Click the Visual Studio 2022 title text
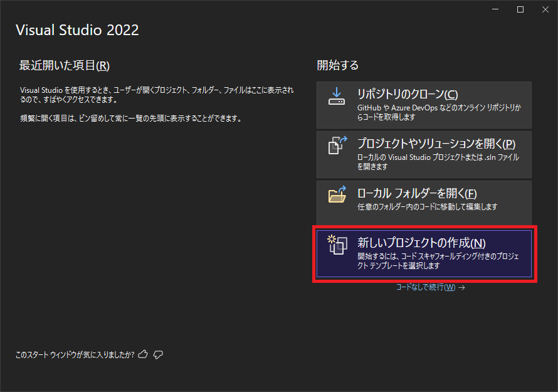Screen dimensions: 558x392 pyautogui.click(x=77, y=29)
